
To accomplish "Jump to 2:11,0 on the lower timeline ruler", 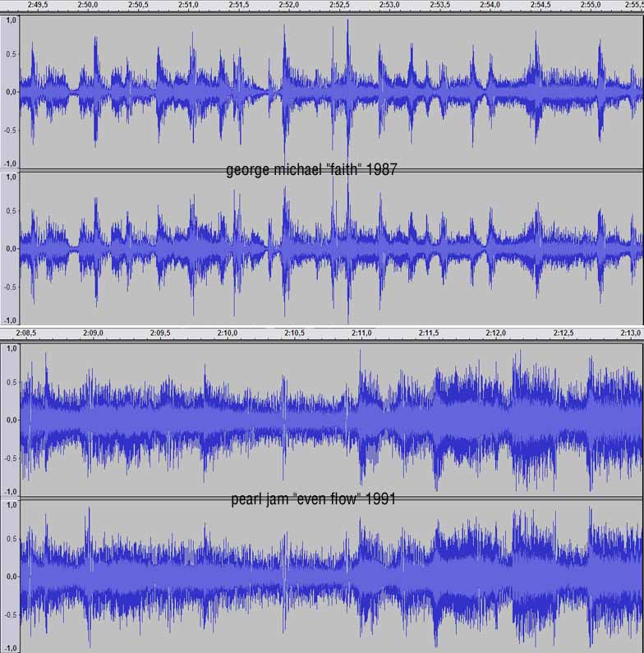I will click(361, 333).
